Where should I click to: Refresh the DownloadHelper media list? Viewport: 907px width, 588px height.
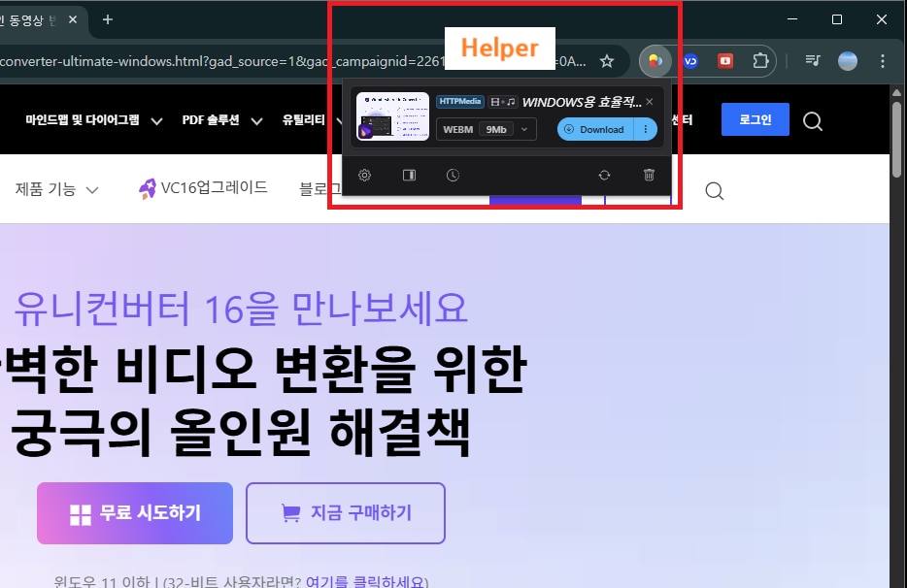[604, 175]
